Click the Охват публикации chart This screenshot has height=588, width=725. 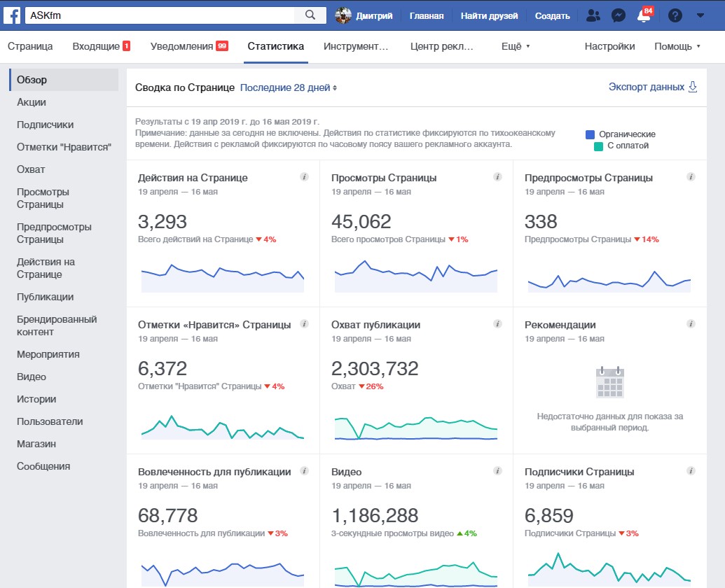coord(415,428)
